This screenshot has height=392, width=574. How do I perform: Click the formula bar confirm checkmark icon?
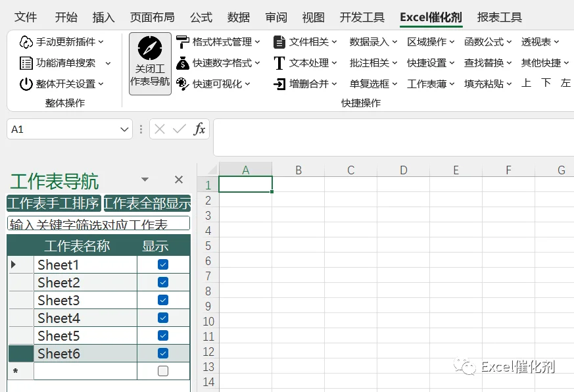[x=179, y=129]
